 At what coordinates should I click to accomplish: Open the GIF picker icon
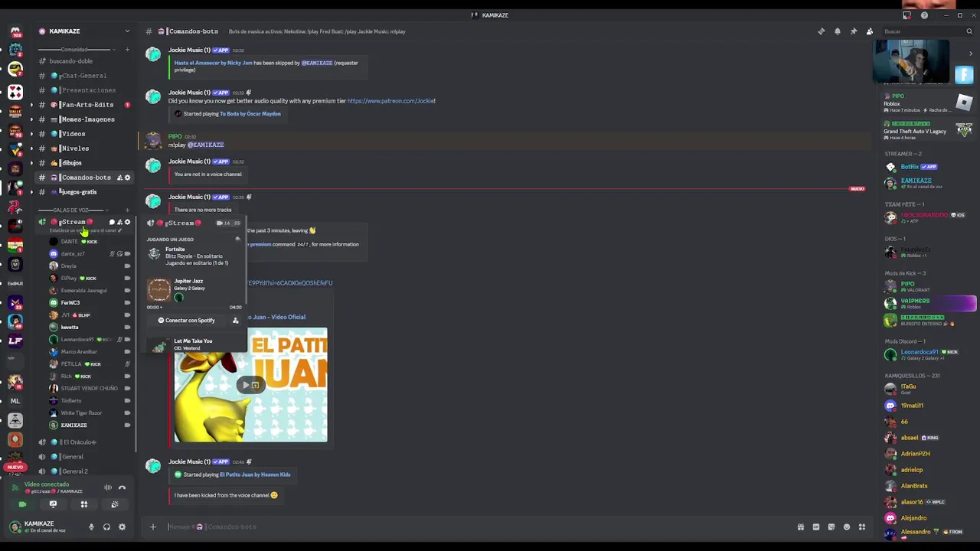tap(816, 527)
